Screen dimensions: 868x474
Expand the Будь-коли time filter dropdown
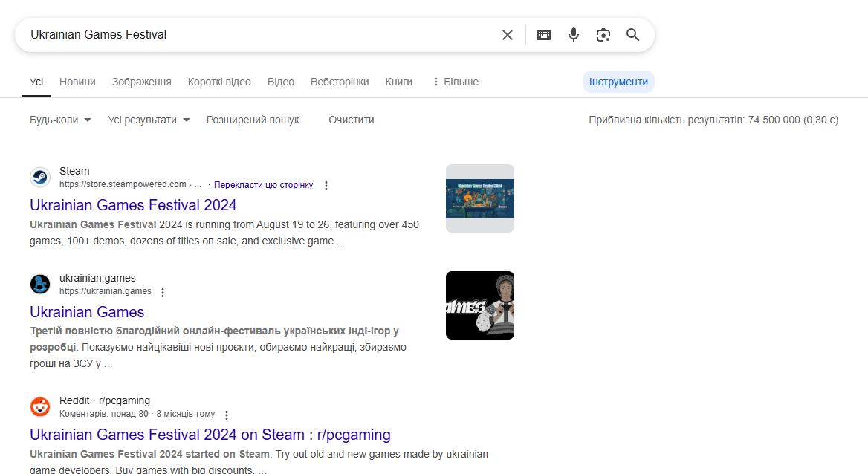tap(60, 120)
